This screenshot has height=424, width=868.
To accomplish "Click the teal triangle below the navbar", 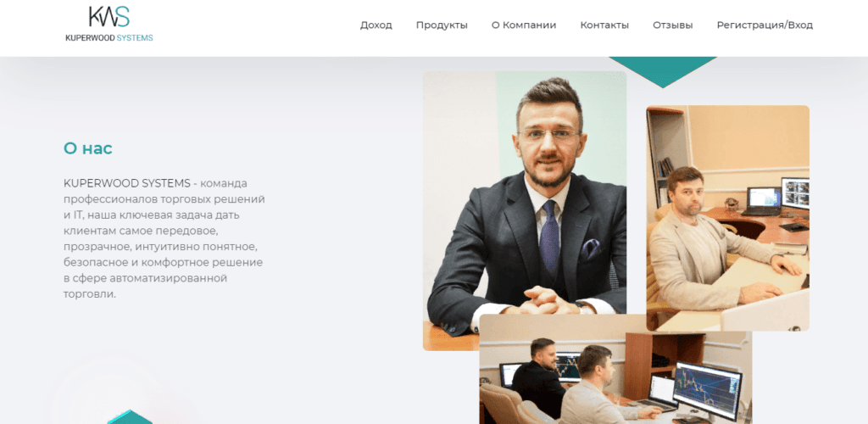I will point(663,71).
